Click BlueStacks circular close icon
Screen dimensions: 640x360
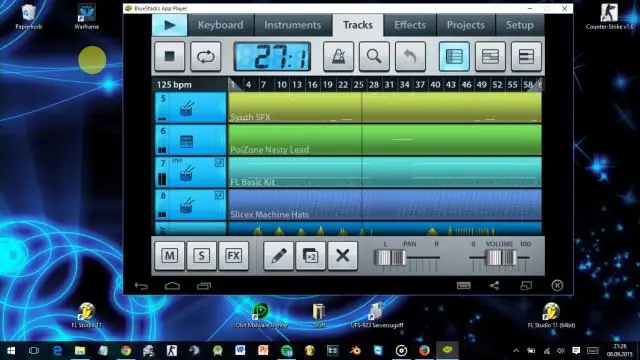coord(557,285)
